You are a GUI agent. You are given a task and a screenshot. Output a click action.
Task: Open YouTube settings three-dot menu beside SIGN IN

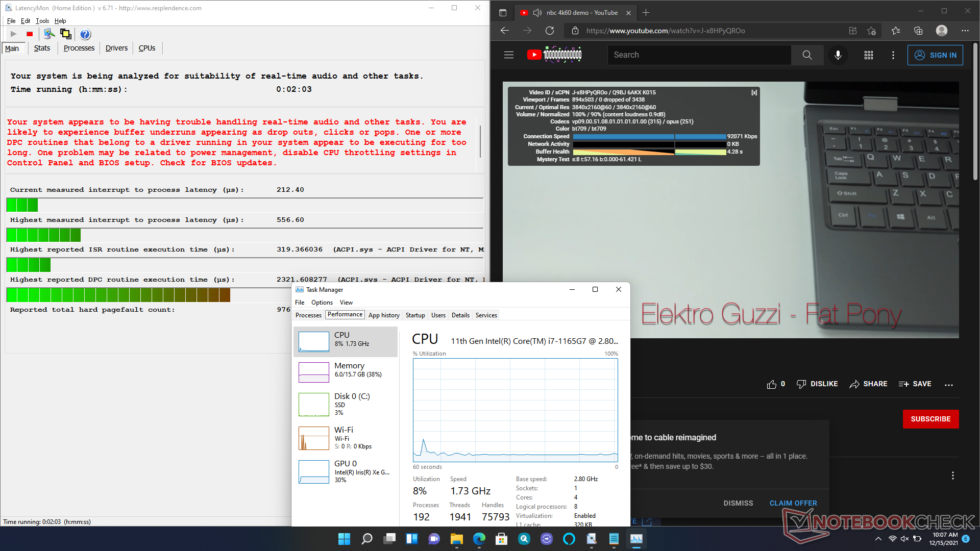[x=893, y=55]
